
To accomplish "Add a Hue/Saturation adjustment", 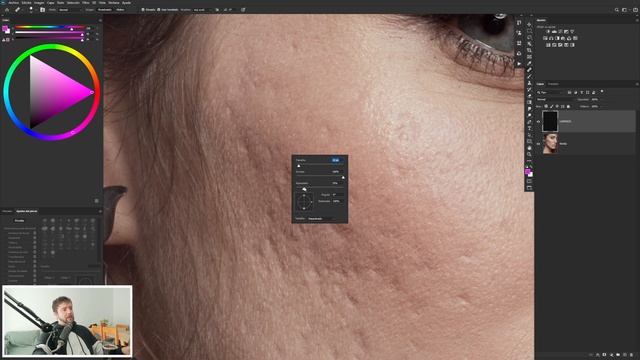I will click(x=545, y=38).
